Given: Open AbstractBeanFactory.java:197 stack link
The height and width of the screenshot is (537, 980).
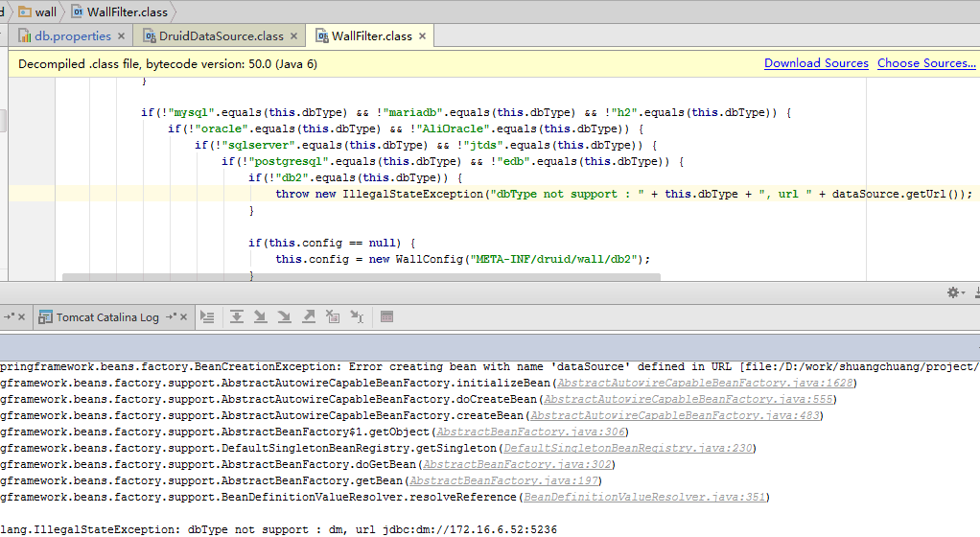Looking at the screenshot, I should (x=503, y=480).
